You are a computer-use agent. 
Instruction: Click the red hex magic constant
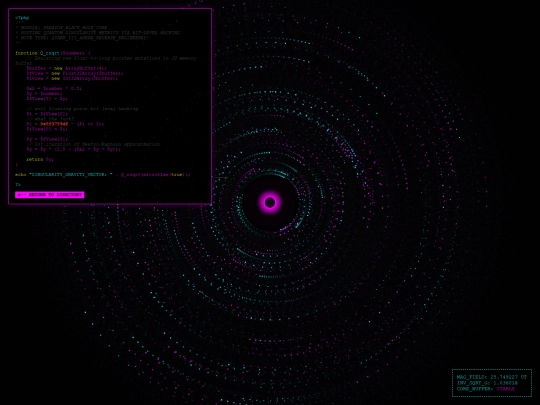(54, 124)
